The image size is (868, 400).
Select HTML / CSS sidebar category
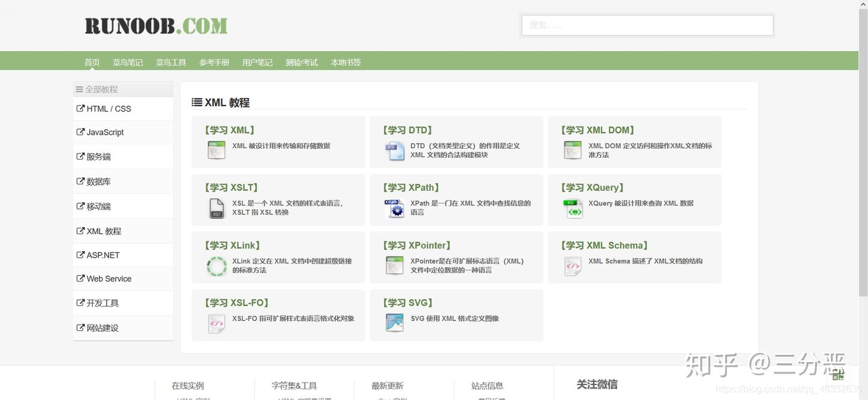point(123,108)
